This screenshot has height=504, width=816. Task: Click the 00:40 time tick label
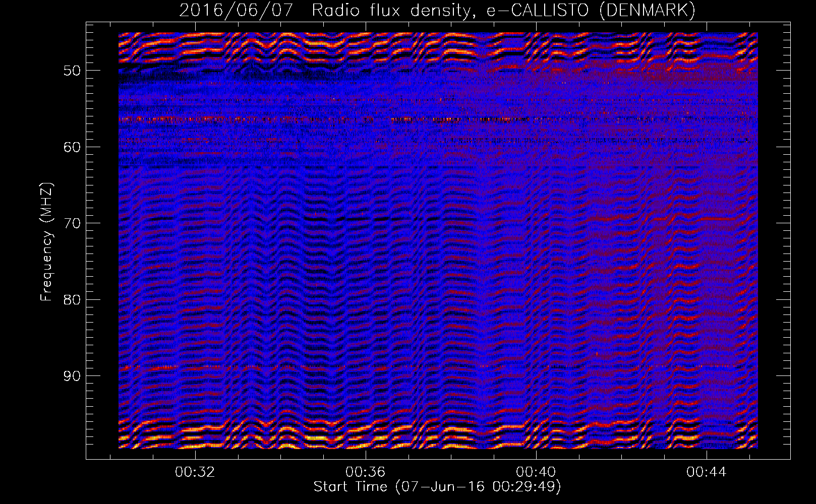(x=536, y=472)
